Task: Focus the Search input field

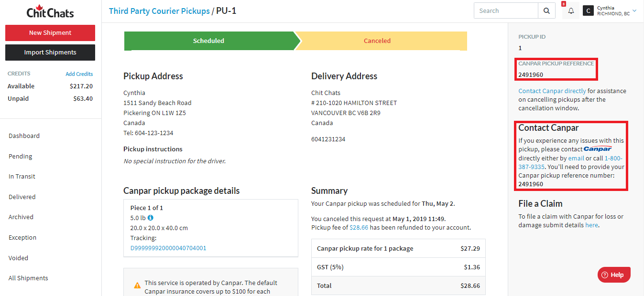Action: point(506,11)
